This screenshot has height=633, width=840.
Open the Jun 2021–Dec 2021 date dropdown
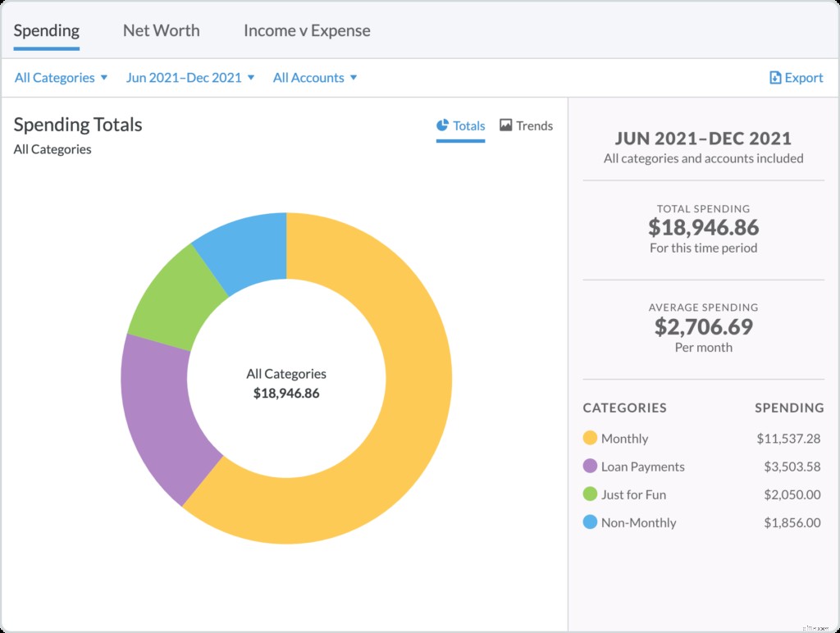pyautogui.click(x=190, y=77)
